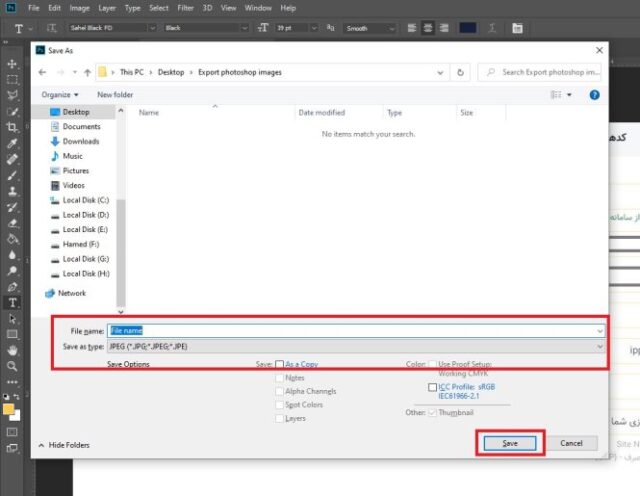This screenshot has height=496, width=640.
Task: Open the font size dropdown
Action: tap(314, 28)
